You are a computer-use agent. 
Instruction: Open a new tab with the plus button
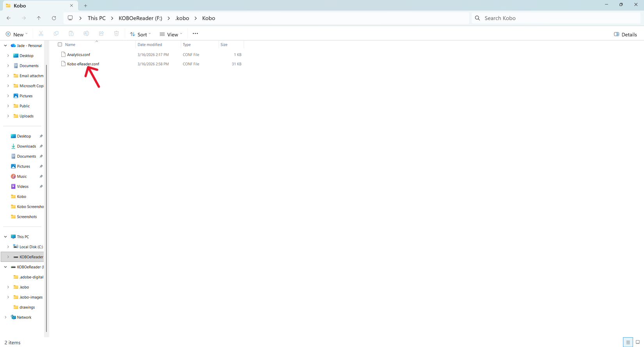tap(85, 6)
